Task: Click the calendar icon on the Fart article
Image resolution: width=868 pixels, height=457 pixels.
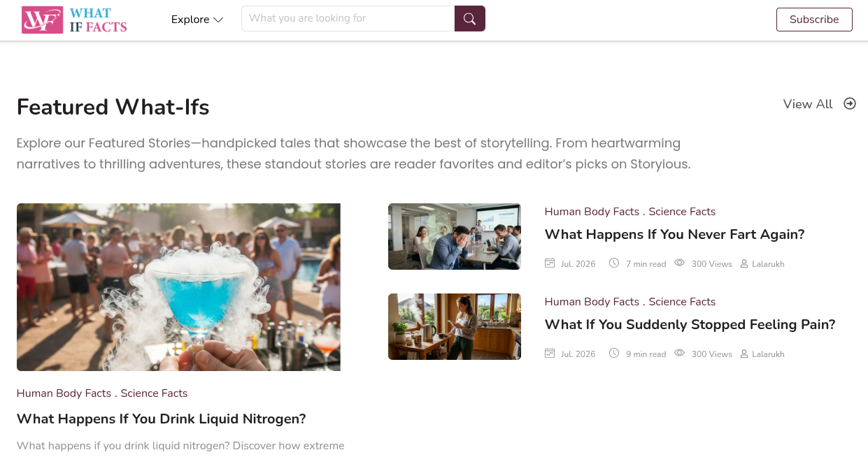Action: click(550, 263)
